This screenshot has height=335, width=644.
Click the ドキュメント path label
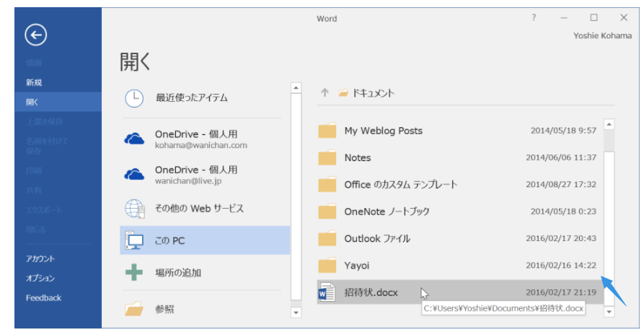[374, 93]
